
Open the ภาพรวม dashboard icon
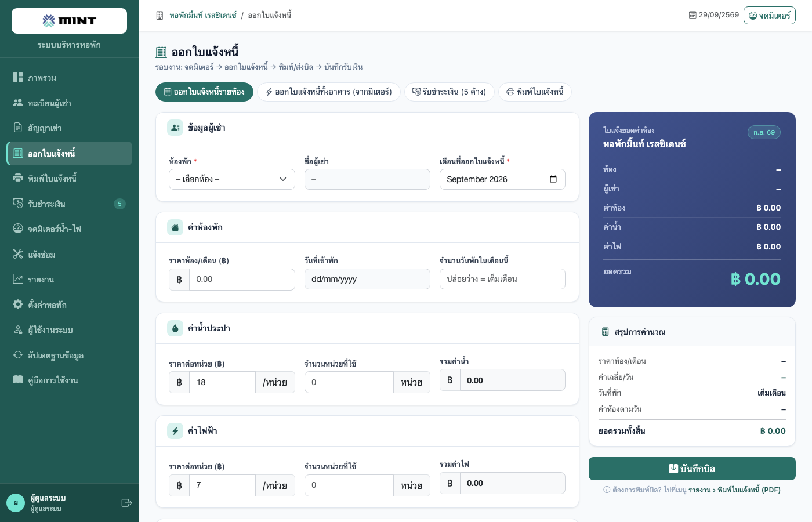[18, 77]
